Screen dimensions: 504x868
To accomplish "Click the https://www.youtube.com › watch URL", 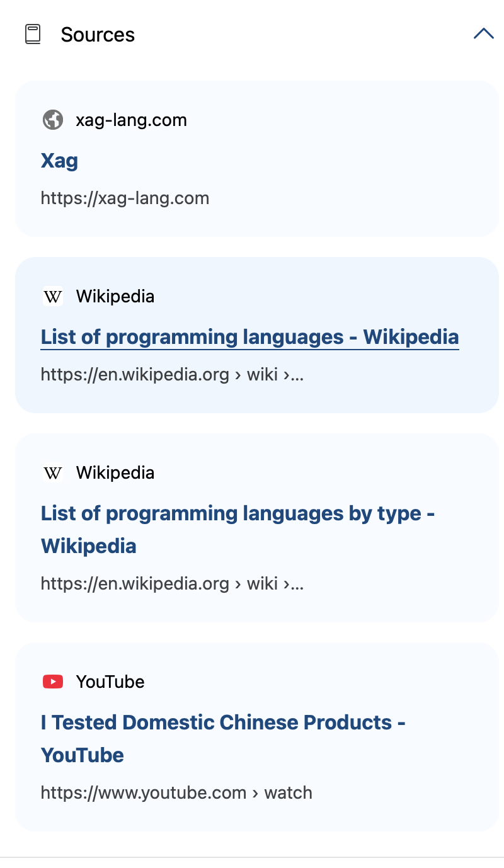I will coord(176,792).
